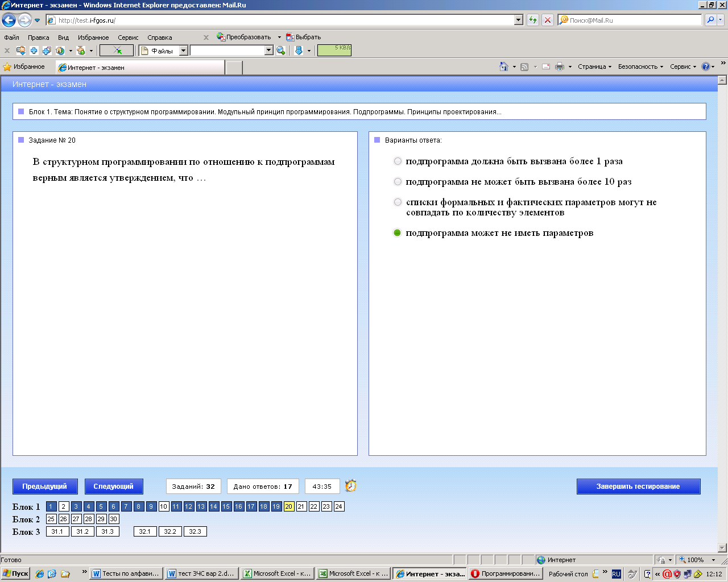The width and height of the screenshot is (728, 582).
Task: Open the Правка menu
Action: click(38, 38)
